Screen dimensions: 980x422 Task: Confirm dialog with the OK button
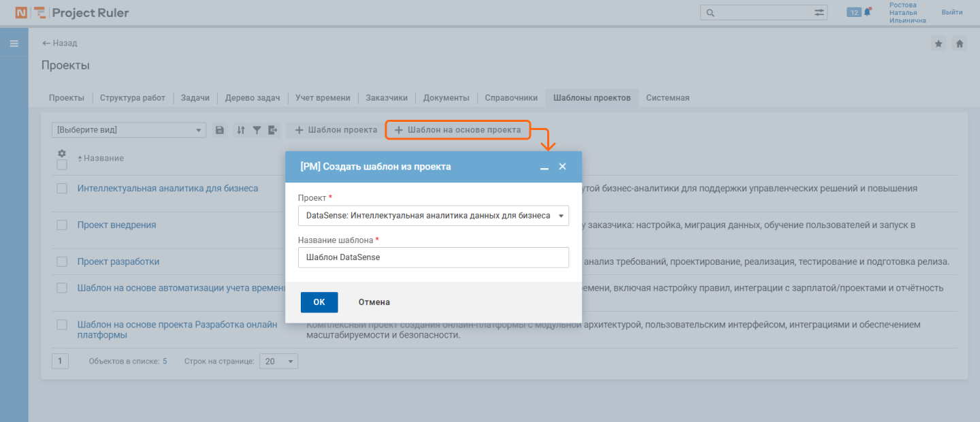point(319,302)
